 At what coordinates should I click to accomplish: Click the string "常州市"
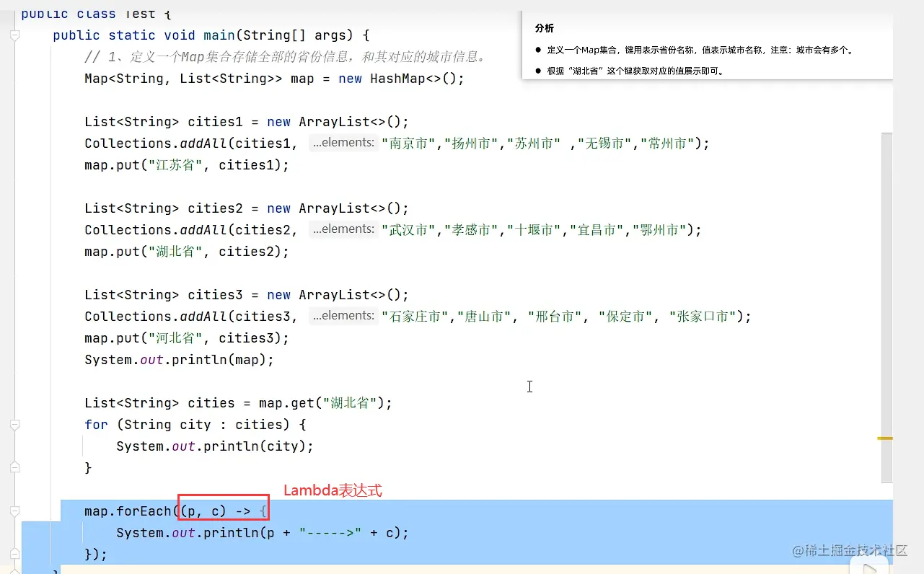[668, 143]
